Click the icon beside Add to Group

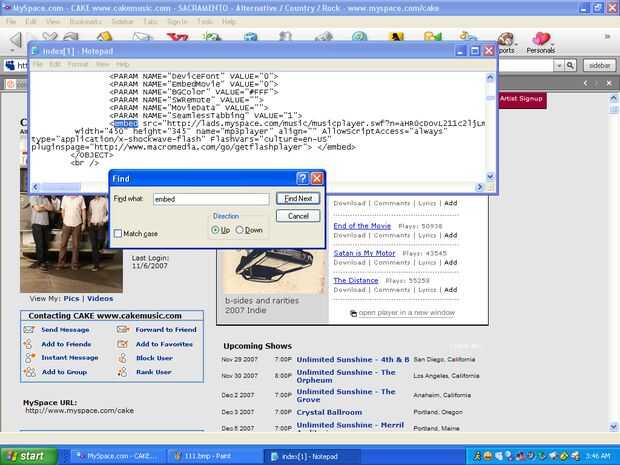pyautogui.click(x=30, y=372)
